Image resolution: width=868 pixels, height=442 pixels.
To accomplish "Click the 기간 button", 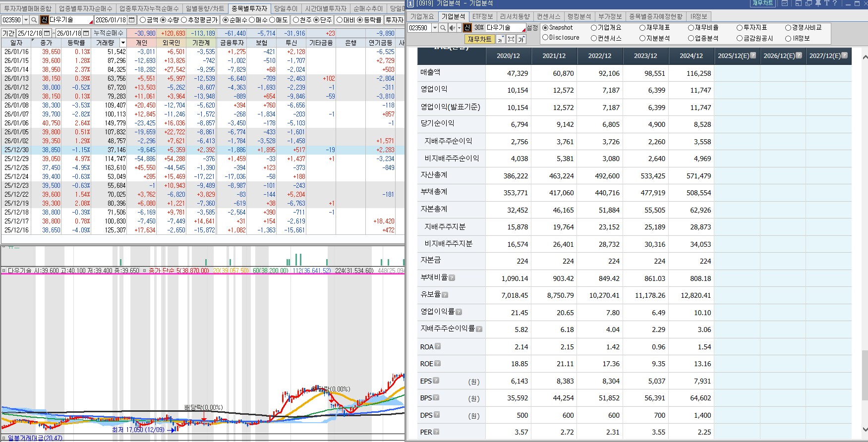I will click(8, 33).
